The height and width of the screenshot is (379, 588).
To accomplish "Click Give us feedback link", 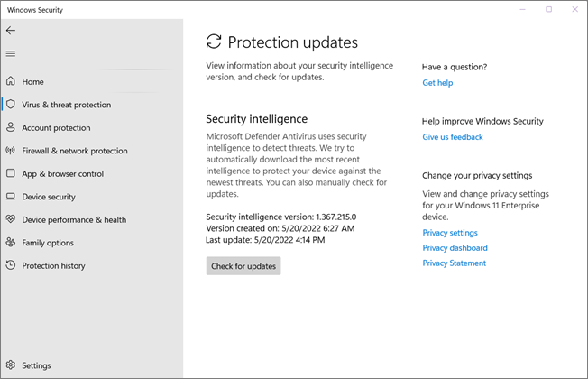I will point(453,137).
